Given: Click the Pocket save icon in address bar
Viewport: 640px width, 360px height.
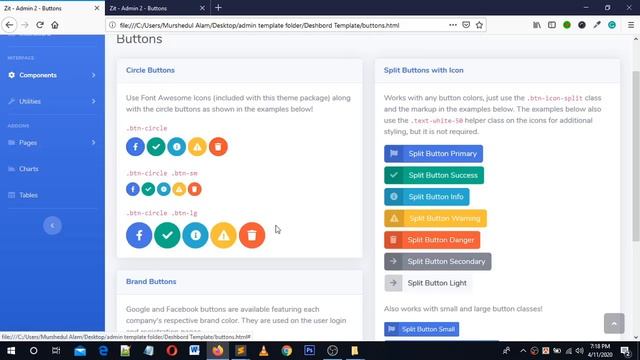Looking at the screenshot, I should [x=466, y=25].
